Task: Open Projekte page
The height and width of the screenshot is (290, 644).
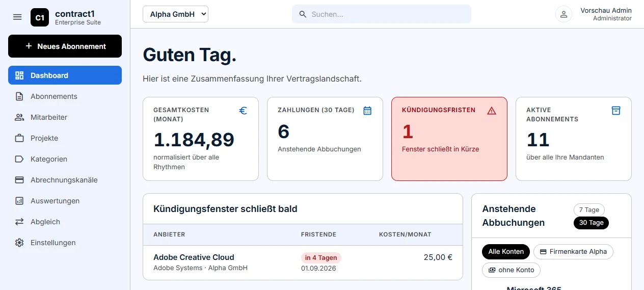Action: pos(65,138)
